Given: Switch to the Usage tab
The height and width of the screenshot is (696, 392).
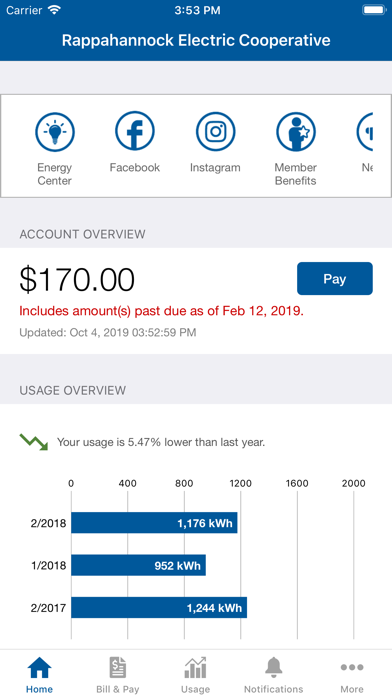Looking at the screenshot, I should pyautogui.click(x=195, y=675).
